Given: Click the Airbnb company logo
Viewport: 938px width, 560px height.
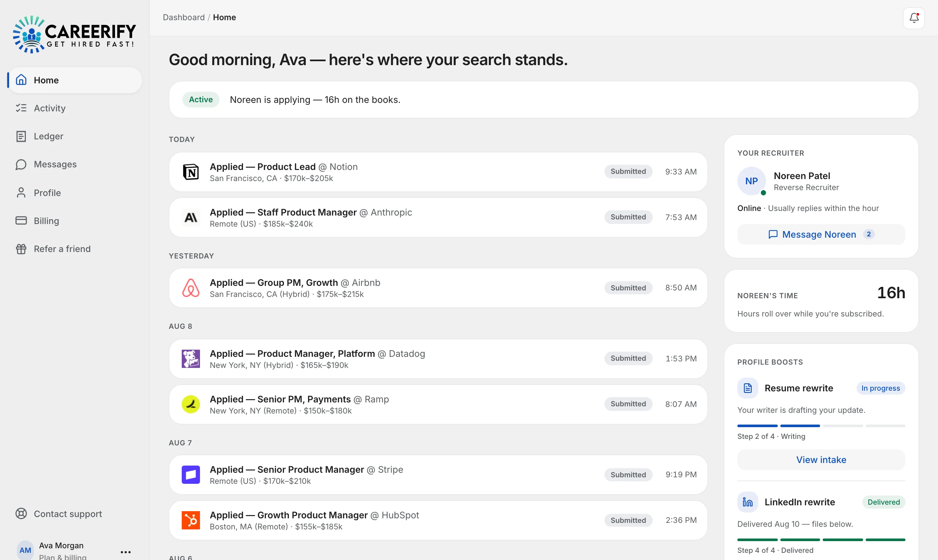Looking at the screenshot, I should pos(191,288).
